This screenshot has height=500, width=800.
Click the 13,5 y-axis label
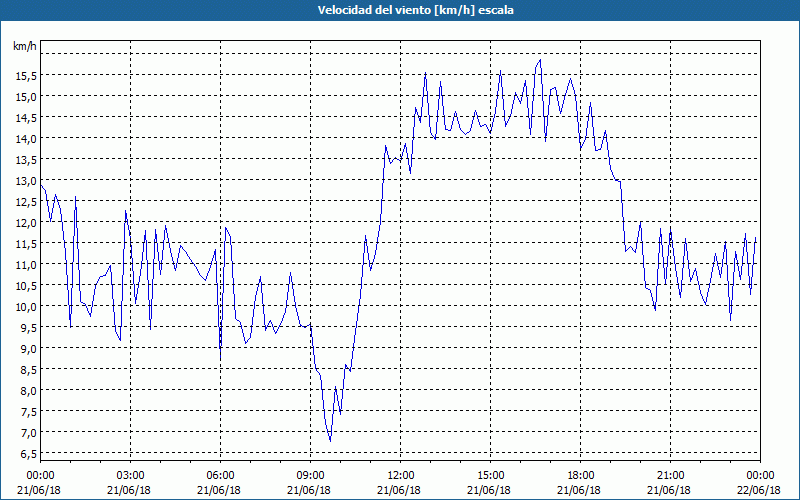coord(26,160)
